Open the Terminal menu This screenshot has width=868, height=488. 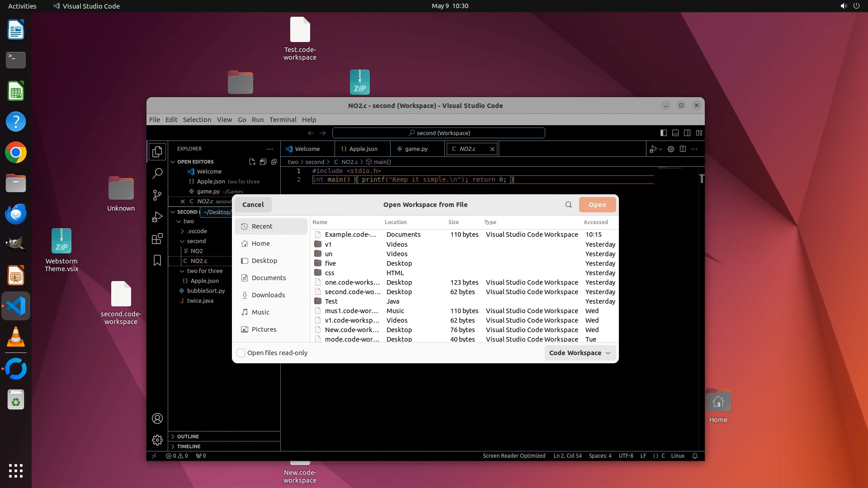pos(283,120)
